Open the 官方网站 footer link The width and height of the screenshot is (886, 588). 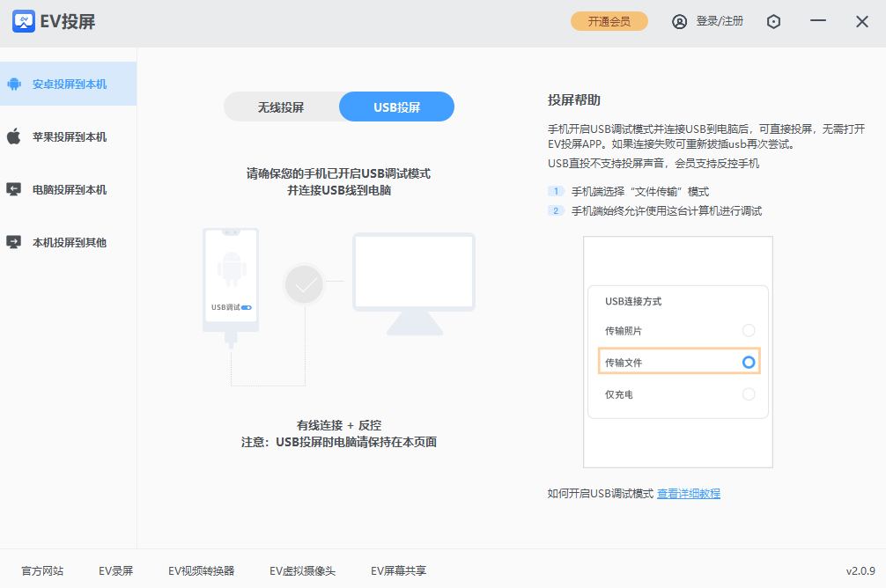click(42, 571)
